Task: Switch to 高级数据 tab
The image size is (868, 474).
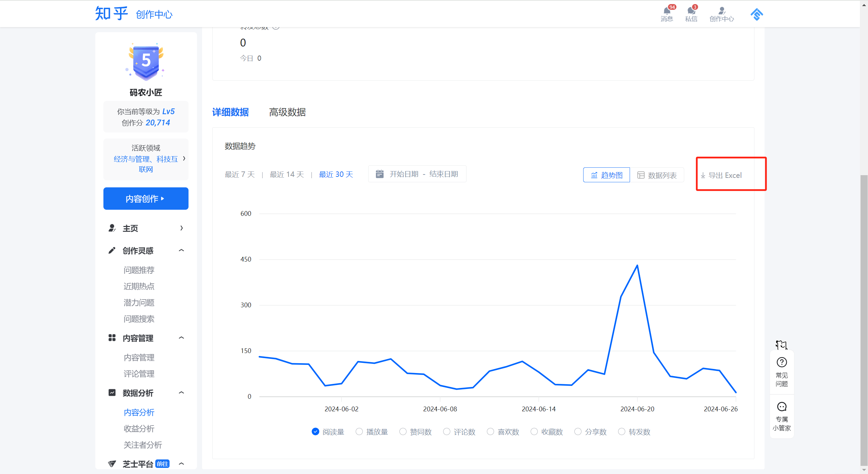Action: pos(287,112)
